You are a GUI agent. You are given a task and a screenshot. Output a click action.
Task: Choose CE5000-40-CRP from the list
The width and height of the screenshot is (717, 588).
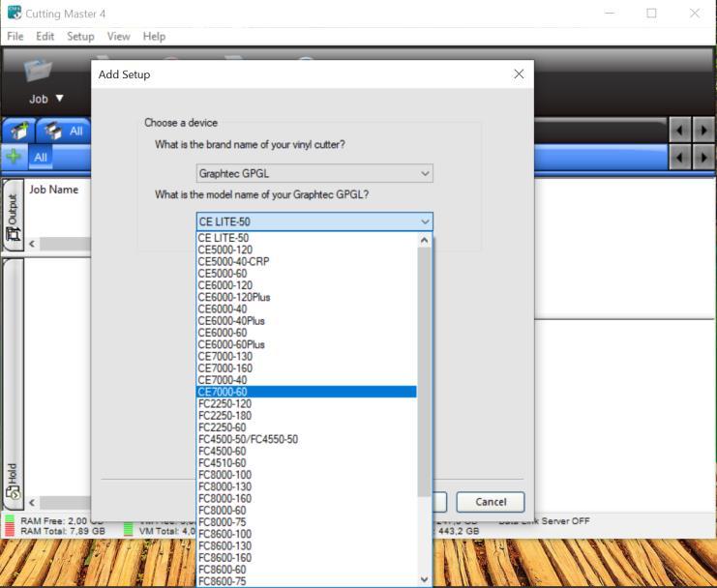pos(307,262)
